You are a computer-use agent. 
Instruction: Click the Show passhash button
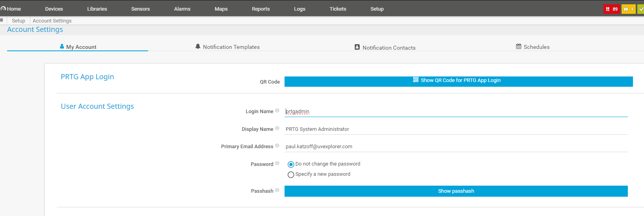pyautogui.click(x=456, y=191)
